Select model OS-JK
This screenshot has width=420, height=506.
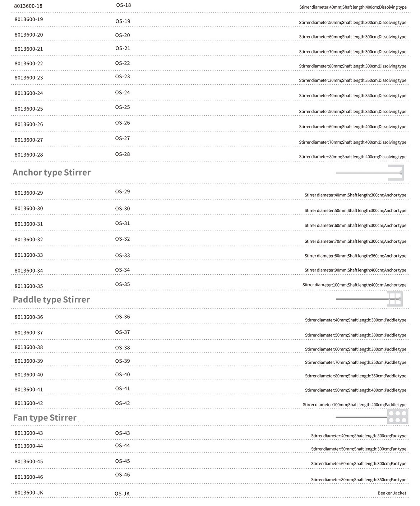(x=122, y=494)
